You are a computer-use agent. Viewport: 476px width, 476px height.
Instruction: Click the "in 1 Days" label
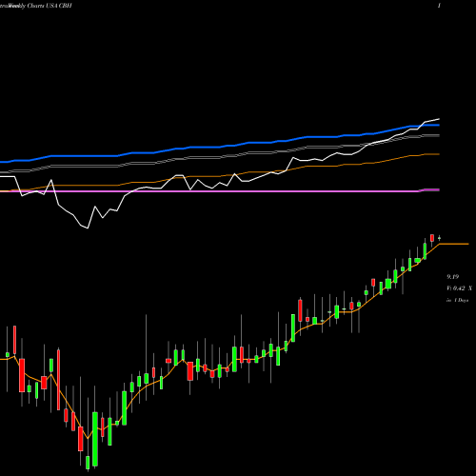click(457, 300)
